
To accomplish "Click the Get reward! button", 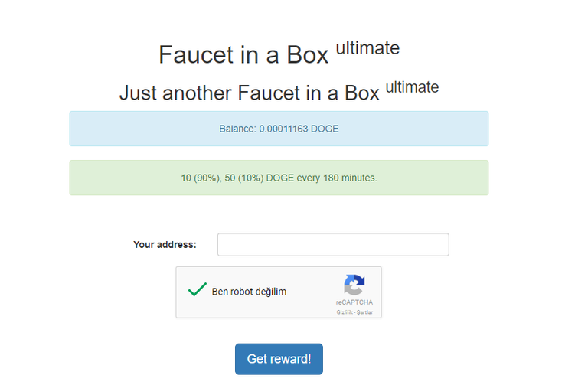I will click(279, 359).
